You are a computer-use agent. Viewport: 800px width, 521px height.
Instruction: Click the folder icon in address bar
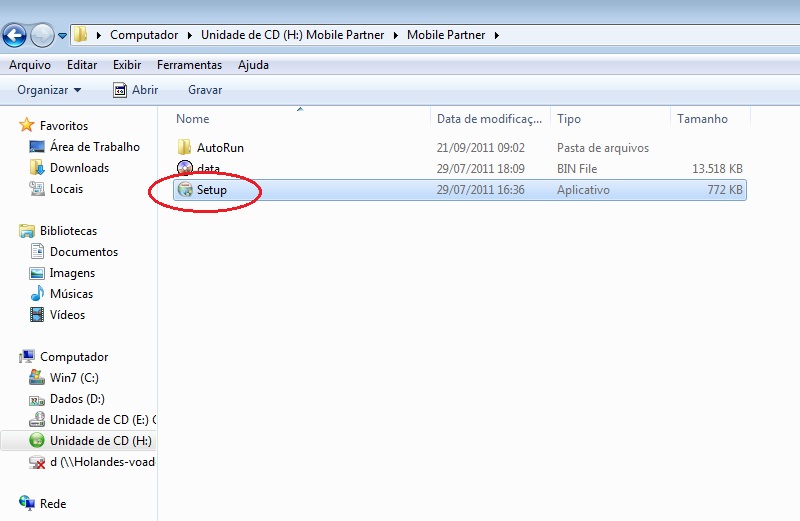[x=81, y=35]
